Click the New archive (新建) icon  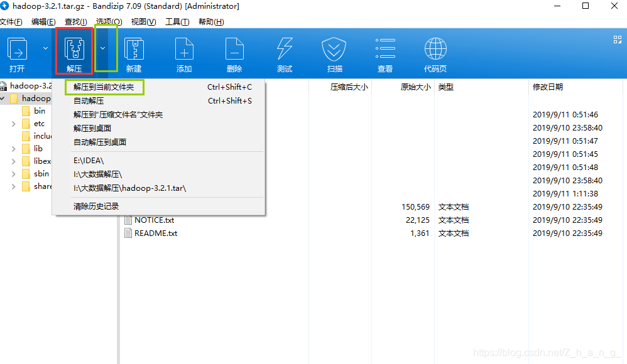point(134,50)
